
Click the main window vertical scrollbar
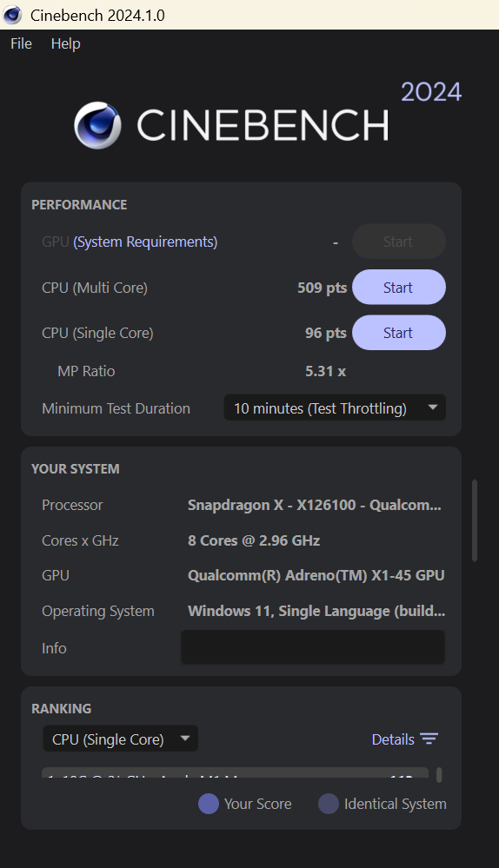pos(474,520)
